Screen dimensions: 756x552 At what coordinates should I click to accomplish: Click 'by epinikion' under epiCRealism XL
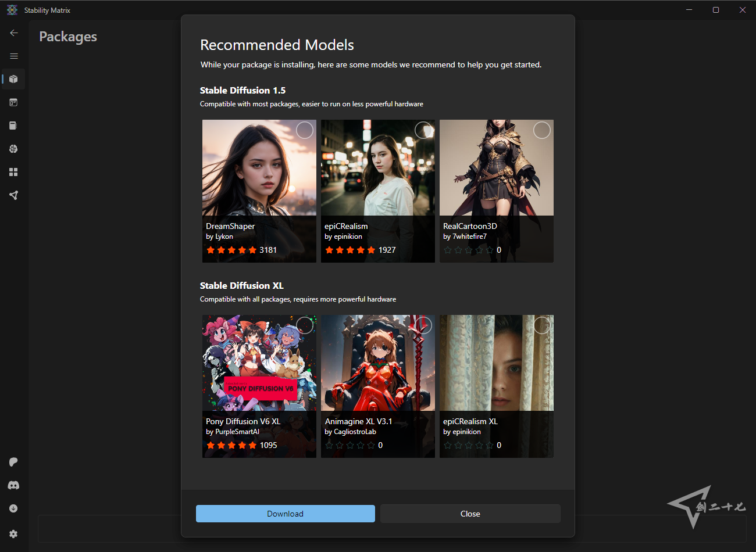tap(462, 432)
